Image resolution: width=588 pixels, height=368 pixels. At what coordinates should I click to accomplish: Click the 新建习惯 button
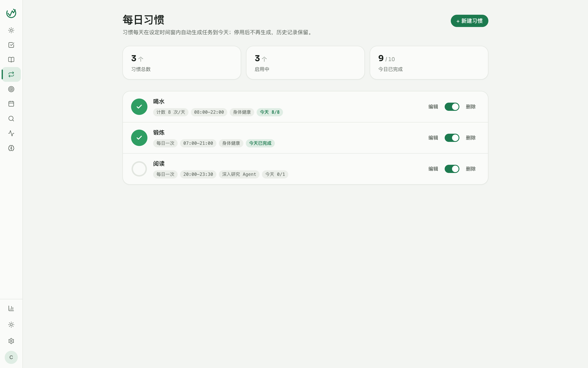pyautogui.click(x=469, y=21)
